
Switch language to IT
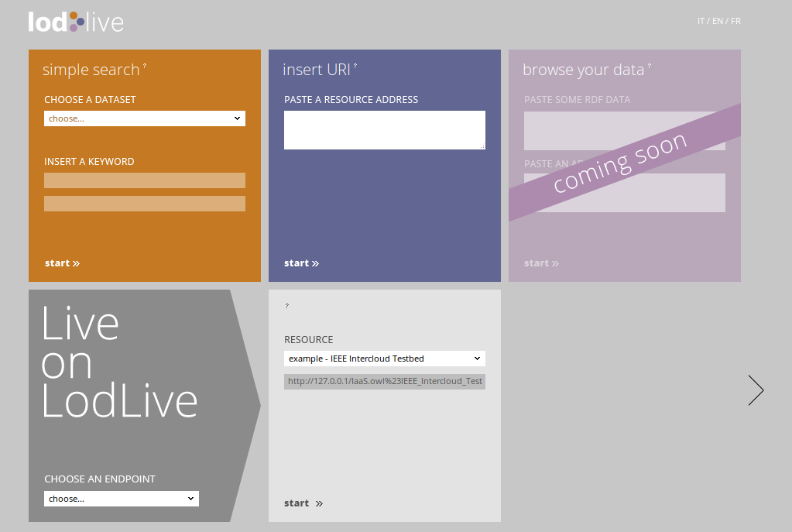(x=701, y=21)
